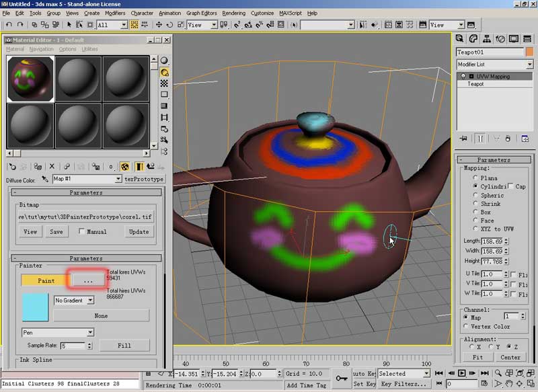The width and height of the screenshot is (538, 392).
Task: Expand the No Gradient dropdown
Action: (x=74, y=300)
